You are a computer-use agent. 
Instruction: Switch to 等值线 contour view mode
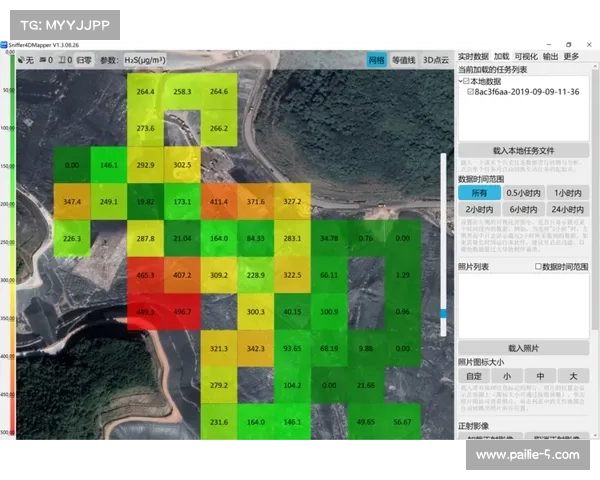403,60
